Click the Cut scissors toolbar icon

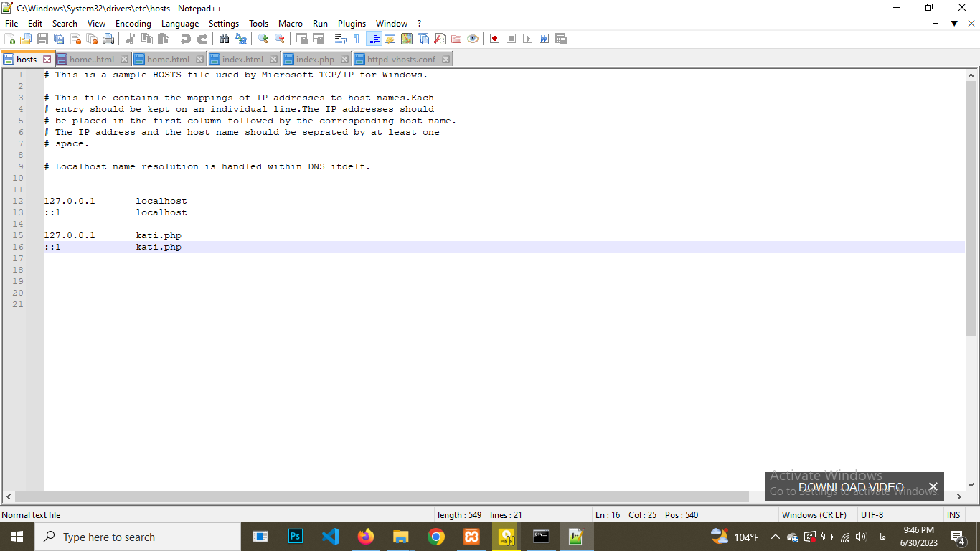click(x=131, y=39)
